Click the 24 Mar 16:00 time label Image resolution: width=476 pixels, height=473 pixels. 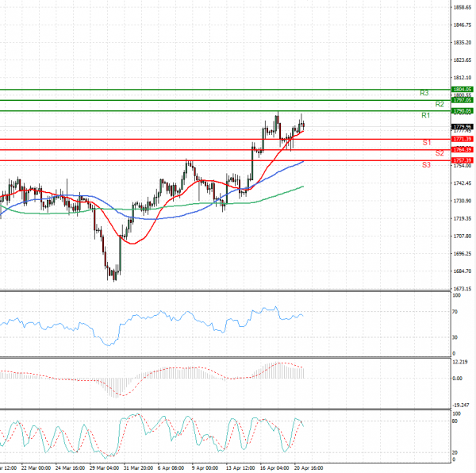click(x=70, y=468)
